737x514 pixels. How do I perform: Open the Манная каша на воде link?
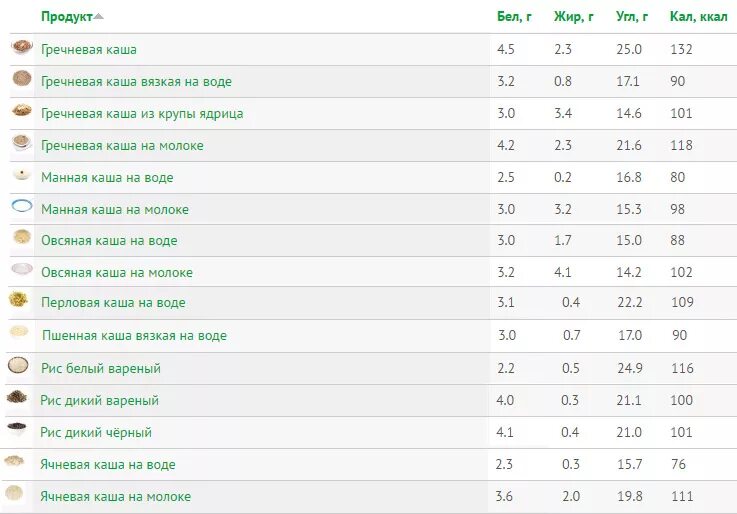click(107, 178)
